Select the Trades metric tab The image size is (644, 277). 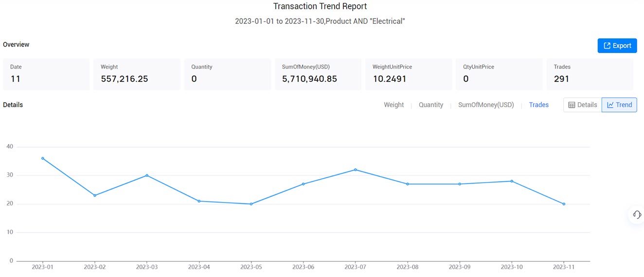539,105
